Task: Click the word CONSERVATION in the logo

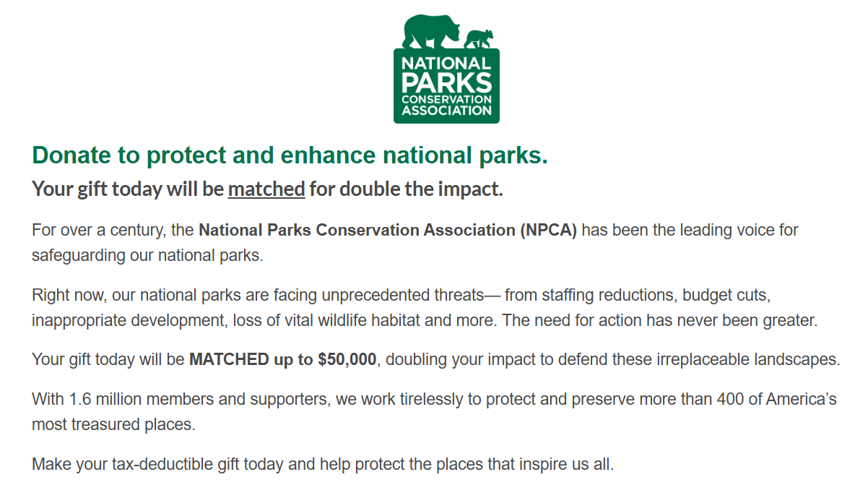Action: 446,99
